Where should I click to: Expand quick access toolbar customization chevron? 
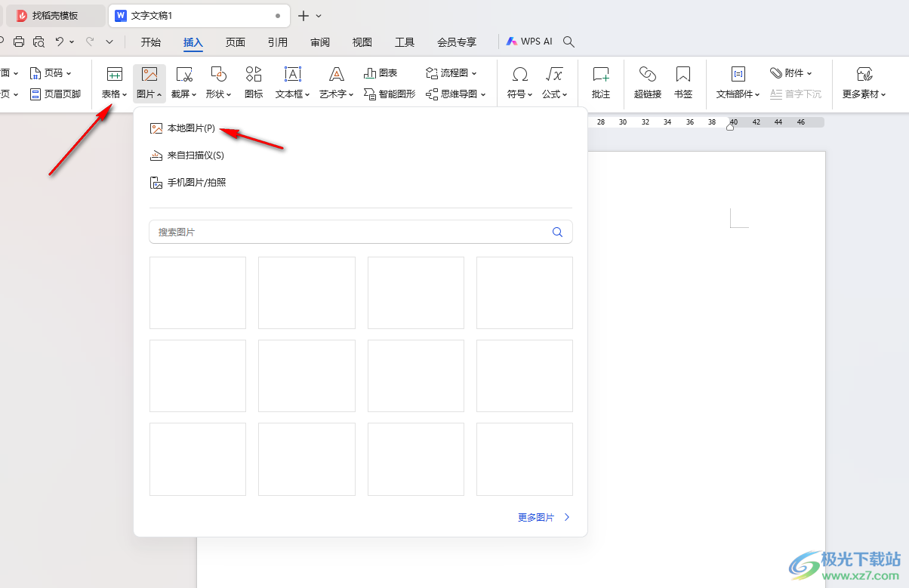tap(109, 42)
